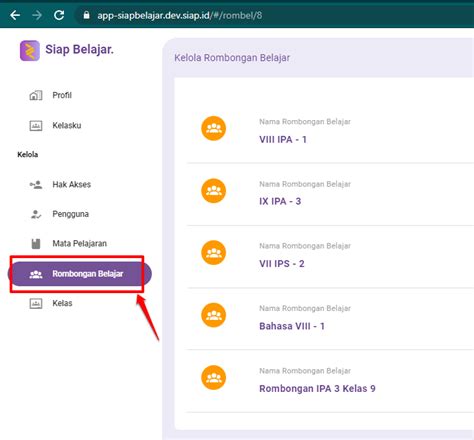Viewport: 474px width, 440px height.
Task: Click the padlock site security icon
Action: pyautogui.click(x=86, y=15)
